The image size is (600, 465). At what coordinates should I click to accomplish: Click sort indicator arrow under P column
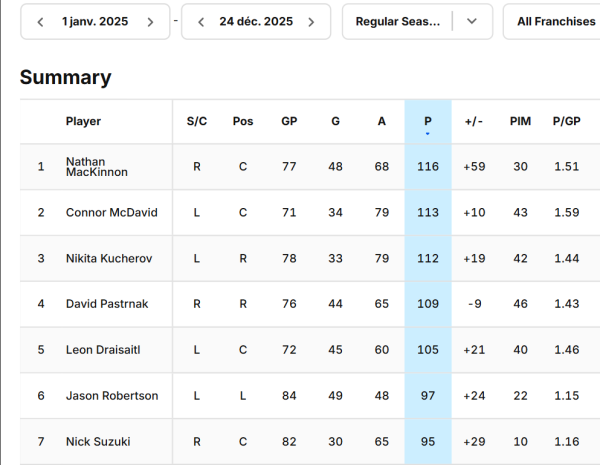pyautogui.click(x=428, y=134)
